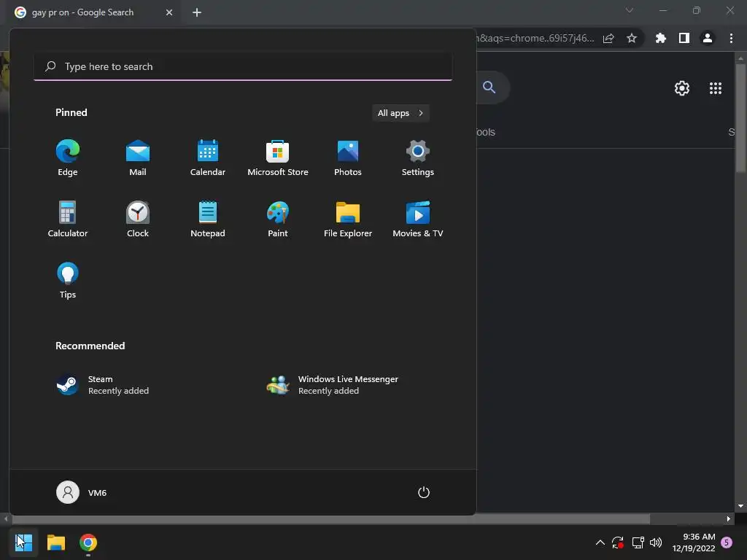Toggle the Chrome side panel
This screenshot has height=560, width=747.
[x=684, y=38]
